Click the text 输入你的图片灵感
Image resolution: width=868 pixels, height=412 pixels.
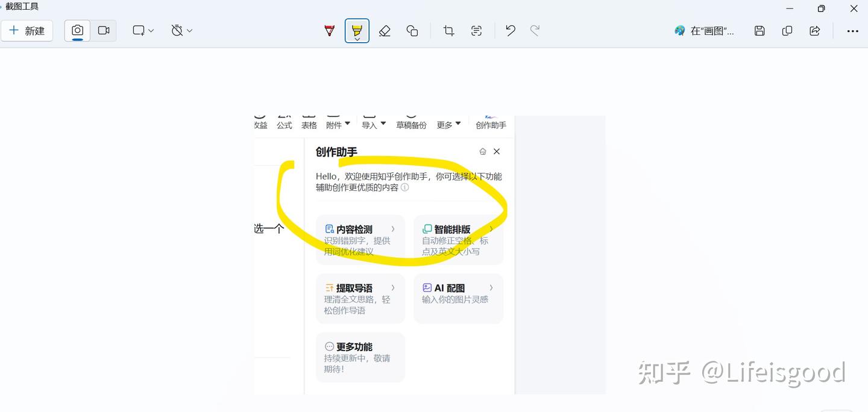tap(455, 299)
